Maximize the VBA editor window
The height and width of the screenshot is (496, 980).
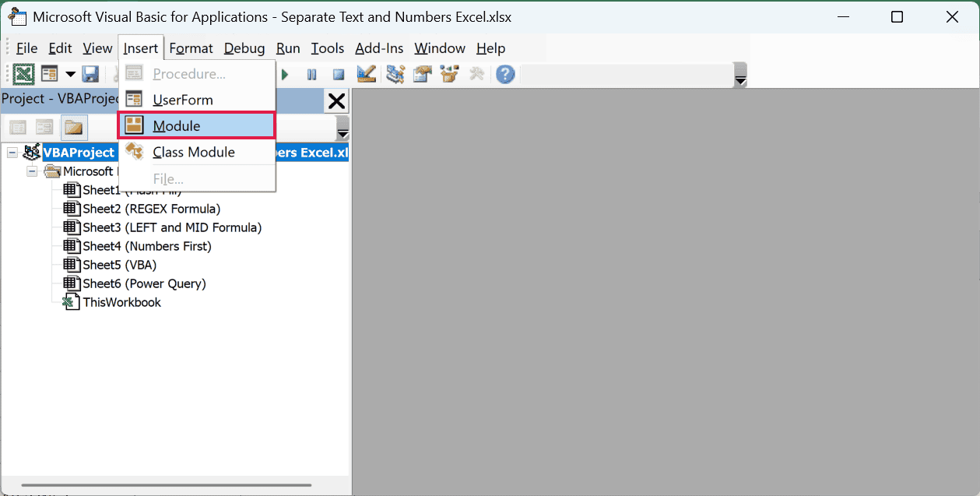[x=897, y=17]
